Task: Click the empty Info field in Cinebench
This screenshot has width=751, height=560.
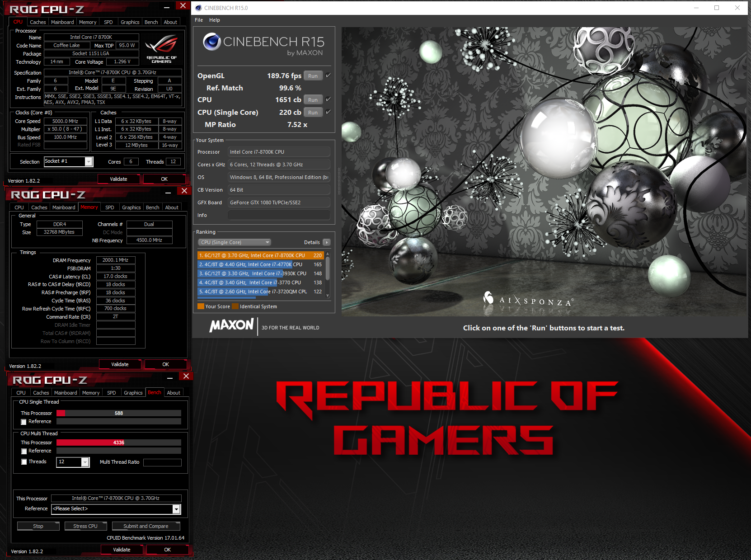Action: coord(279,215)
